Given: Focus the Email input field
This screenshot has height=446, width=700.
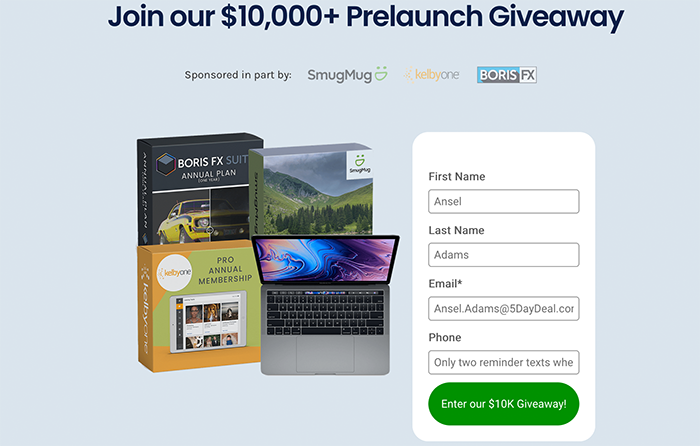Looking at the screenshot, I should (504, 308).
